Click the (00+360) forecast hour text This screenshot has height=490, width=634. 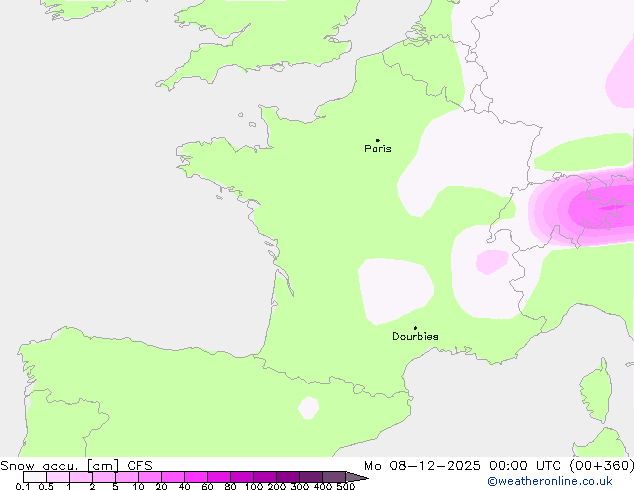pos(602,465)
